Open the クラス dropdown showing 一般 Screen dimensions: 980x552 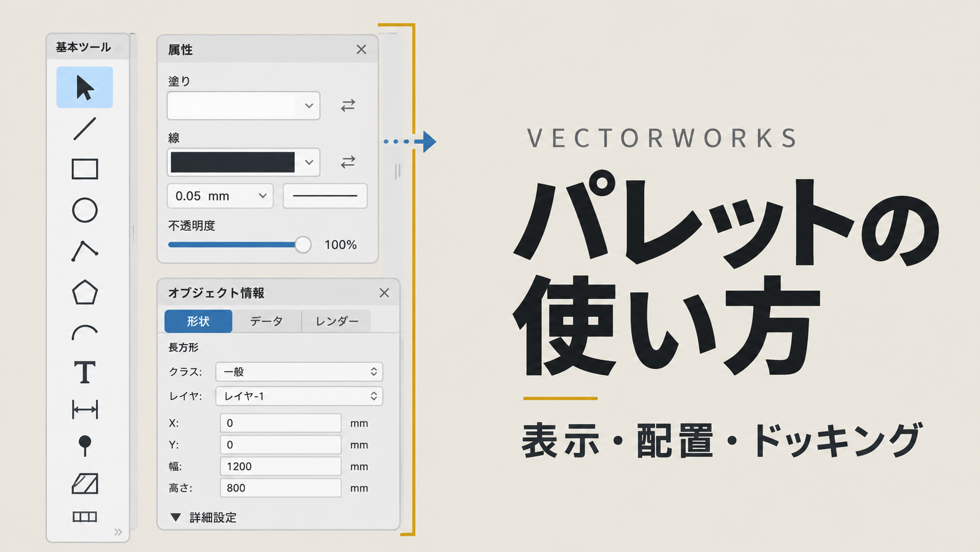pos(299,372)
